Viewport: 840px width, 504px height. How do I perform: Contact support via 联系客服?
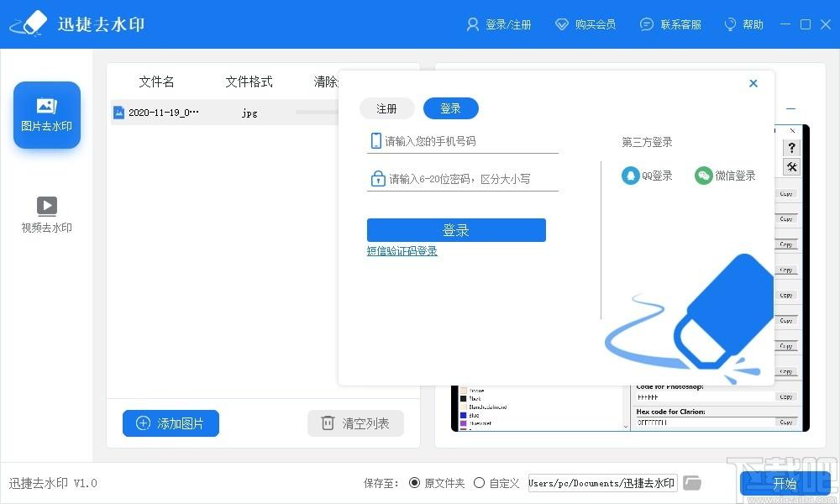click(670, 24)
